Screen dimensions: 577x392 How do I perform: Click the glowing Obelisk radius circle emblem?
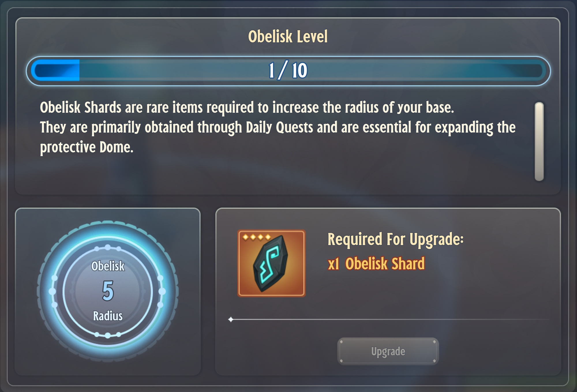[x=108, y=291]
